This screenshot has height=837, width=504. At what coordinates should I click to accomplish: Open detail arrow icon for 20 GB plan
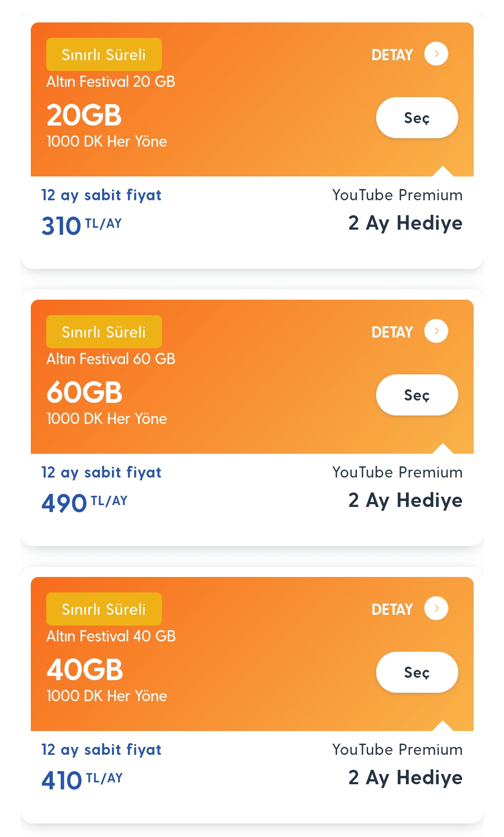tap(436, 54)
